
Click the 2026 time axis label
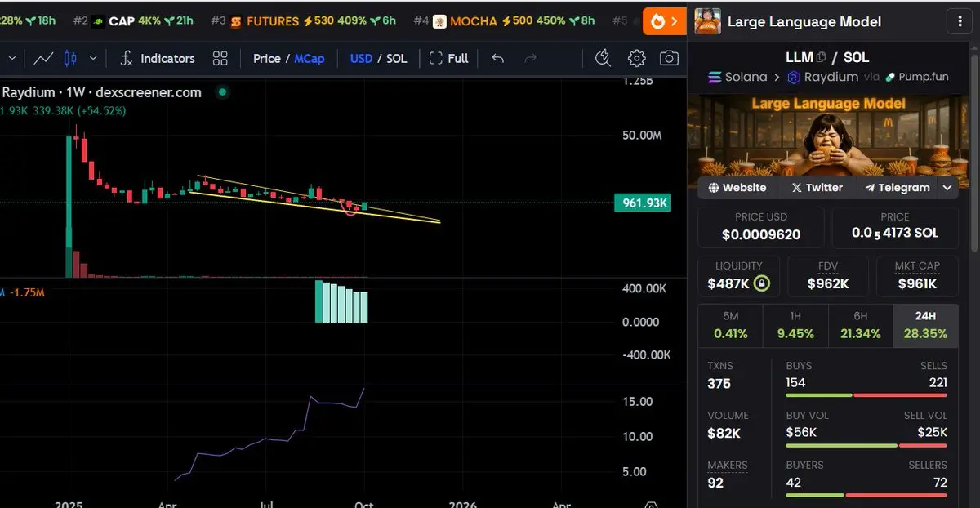462,505
